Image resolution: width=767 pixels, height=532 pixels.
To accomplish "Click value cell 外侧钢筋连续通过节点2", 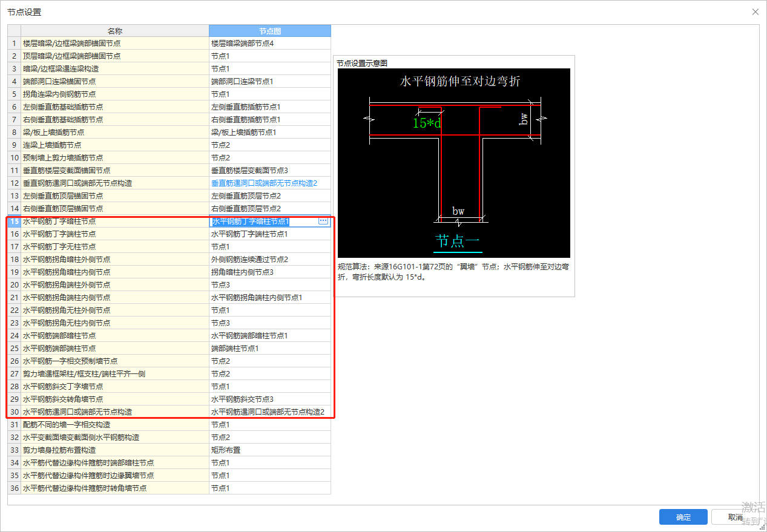I will 270,260.
